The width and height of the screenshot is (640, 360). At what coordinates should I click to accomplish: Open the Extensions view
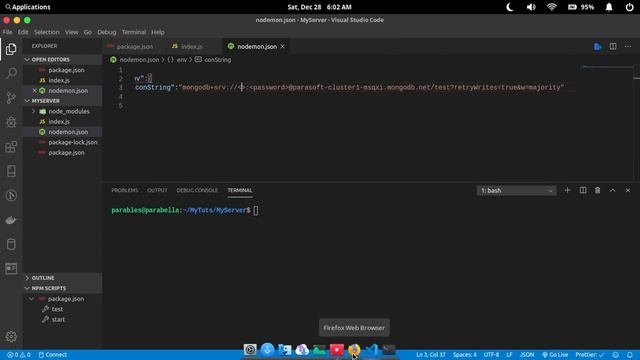pyautogui.click(x=11, y=147)
